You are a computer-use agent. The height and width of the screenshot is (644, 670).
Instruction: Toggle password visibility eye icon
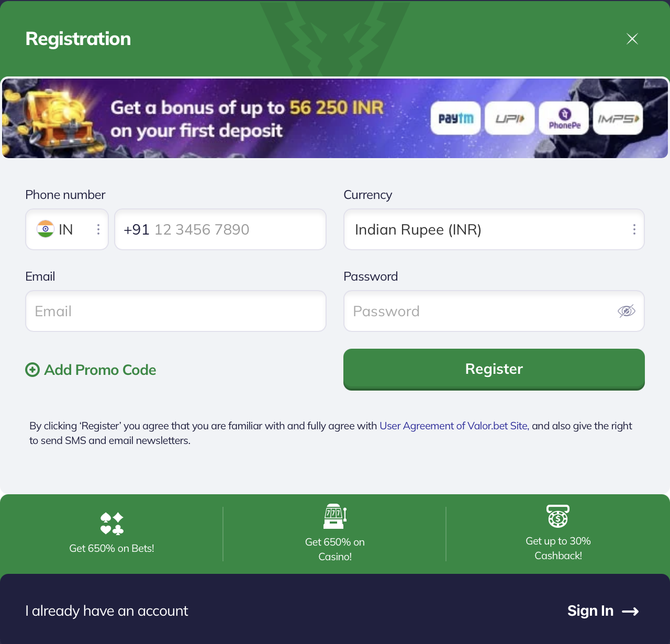[627, 311]
